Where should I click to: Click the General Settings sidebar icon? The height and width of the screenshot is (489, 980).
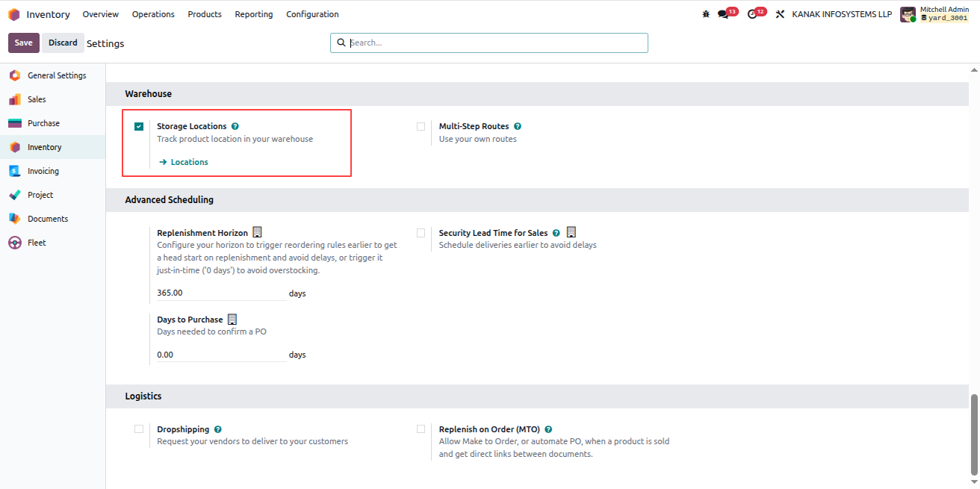tap(15, 75)
